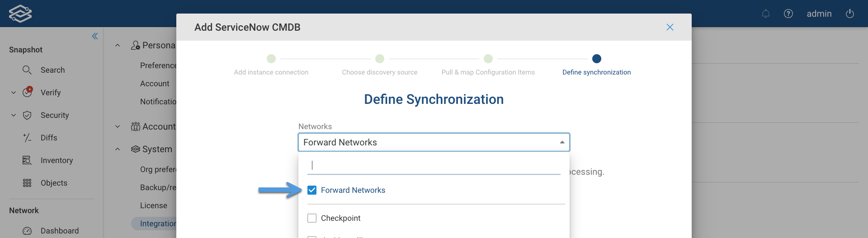Click the admin user menu
The image size is (868, 238).
click(x=819, y=14)
